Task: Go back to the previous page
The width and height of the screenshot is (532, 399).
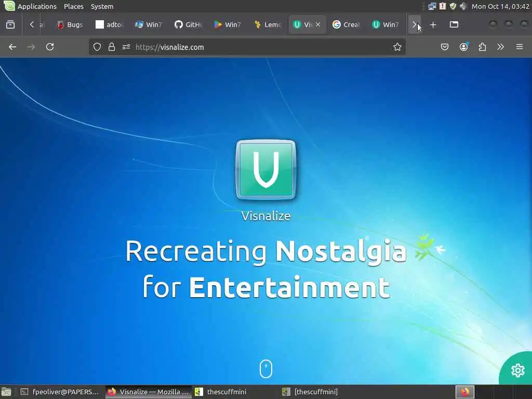Action: 12,47
